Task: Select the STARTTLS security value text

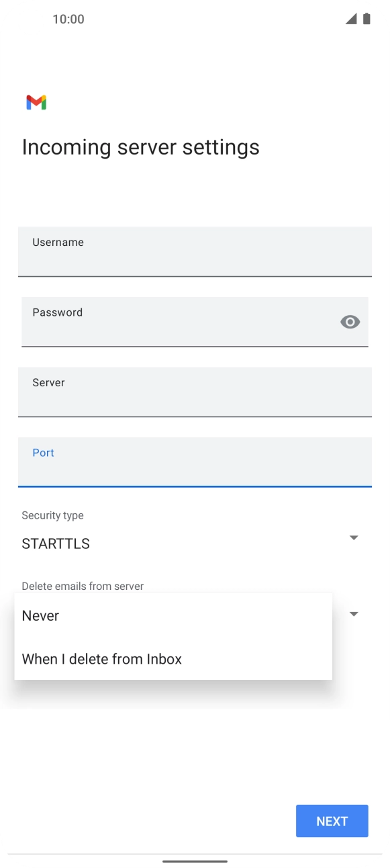Action: click(x=55, y=544)
